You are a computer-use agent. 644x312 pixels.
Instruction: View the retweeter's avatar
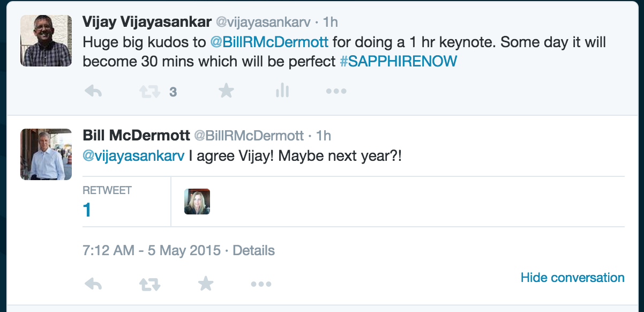(197, 202)
